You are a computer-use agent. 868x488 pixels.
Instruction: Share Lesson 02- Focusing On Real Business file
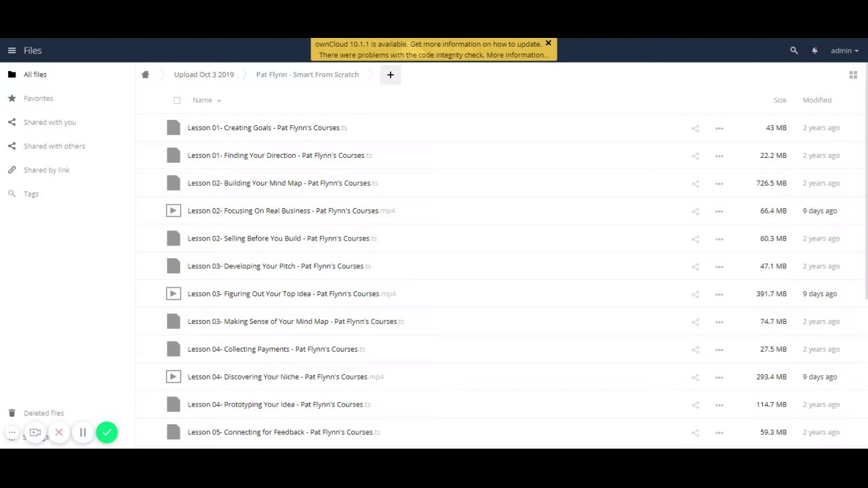click(695, 211)
